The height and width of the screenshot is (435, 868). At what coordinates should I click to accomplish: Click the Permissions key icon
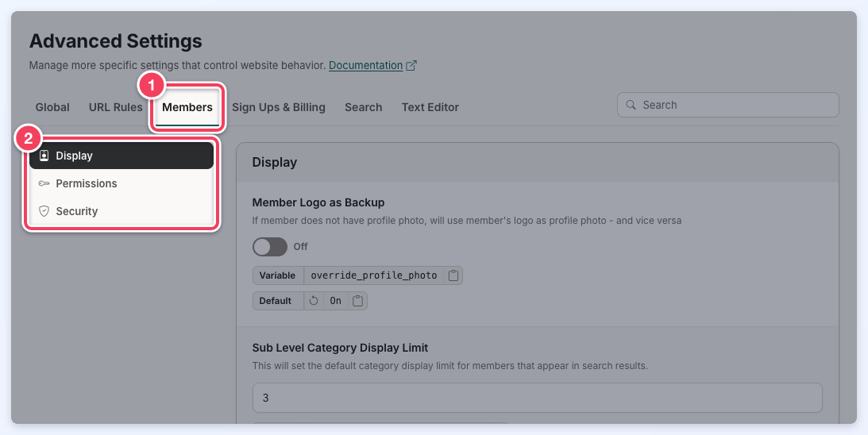tap(44, 183)
